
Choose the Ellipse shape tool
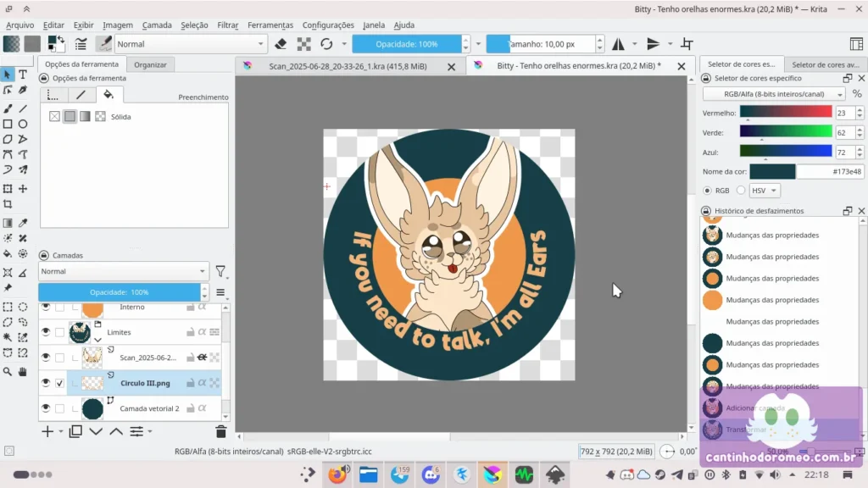click(x=23, y=124)
